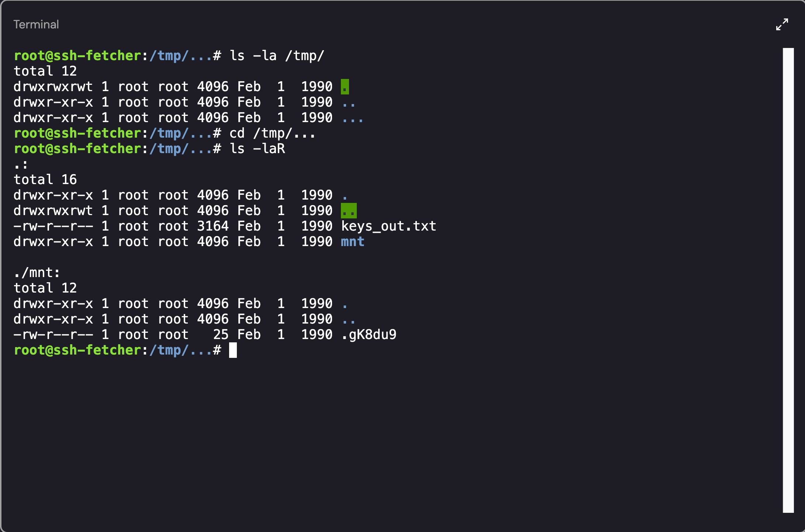Click the "total 16" line
The width and height of the screenshot is (805, 532).
[45, 180]
